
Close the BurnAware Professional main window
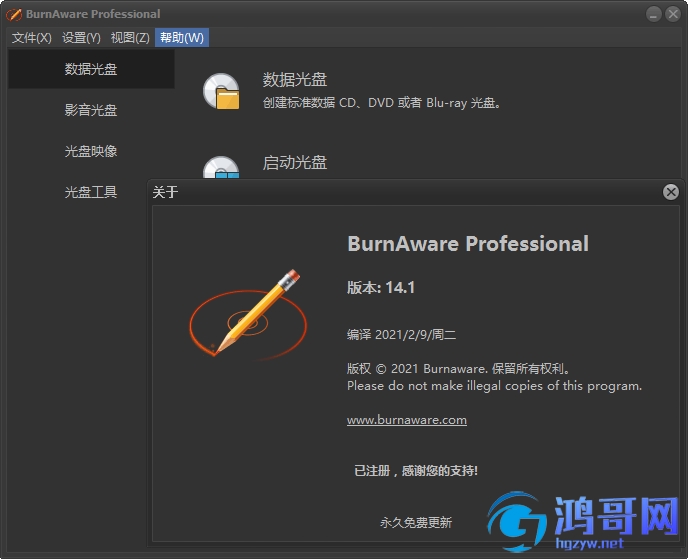point(673,14)
